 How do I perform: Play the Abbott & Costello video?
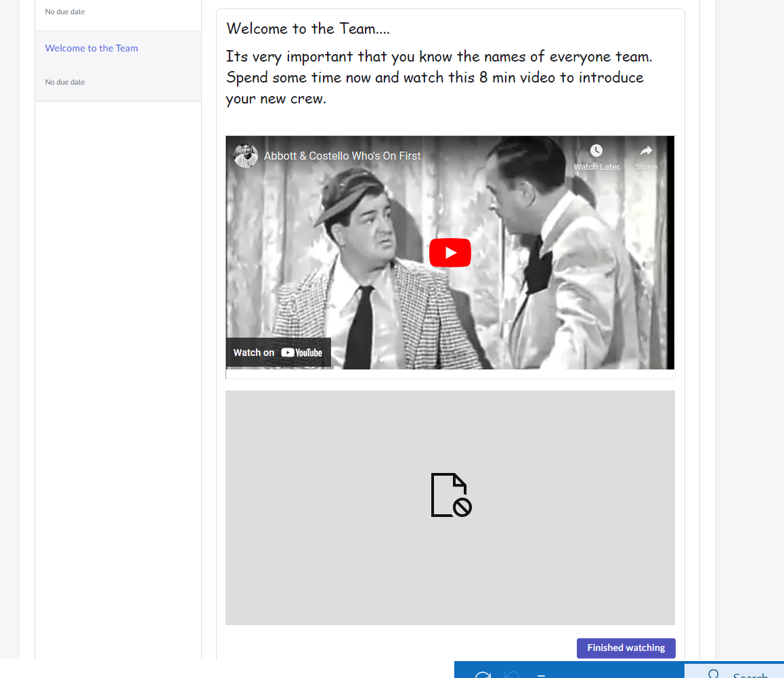[450, 253]
